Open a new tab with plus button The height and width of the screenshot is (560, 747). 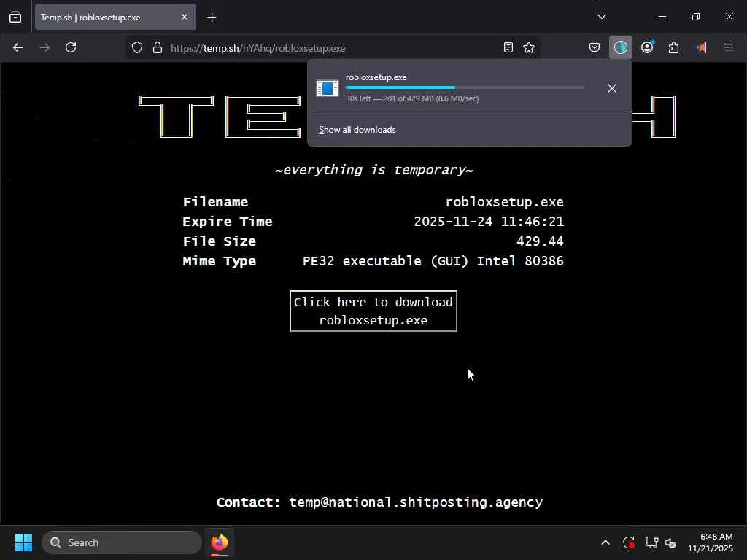coord(212,17)
